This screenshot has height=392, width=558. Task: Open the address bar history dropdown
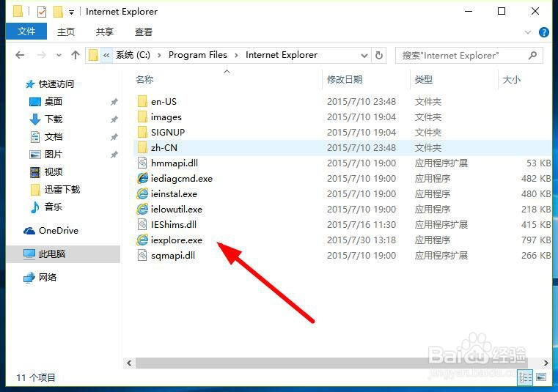point(364,56)
